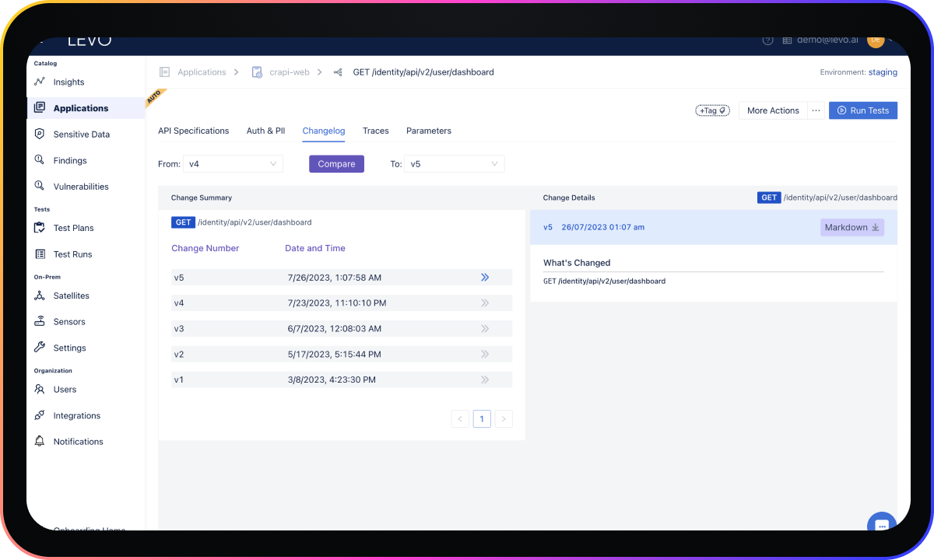Go to the next changelog page
The image size is (934, 560).
504,418
